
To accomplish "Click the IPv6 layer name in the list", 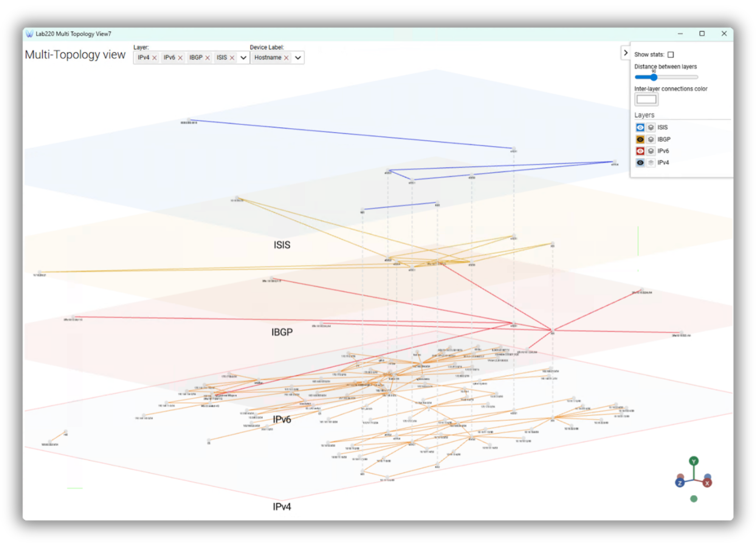I will click(663, 151).
